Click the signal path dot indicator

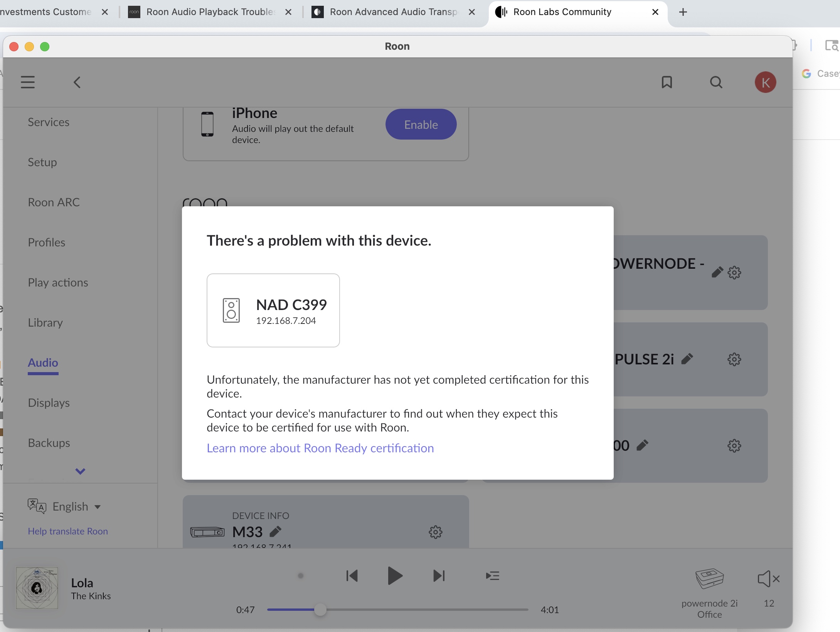(x=301, y=576)
